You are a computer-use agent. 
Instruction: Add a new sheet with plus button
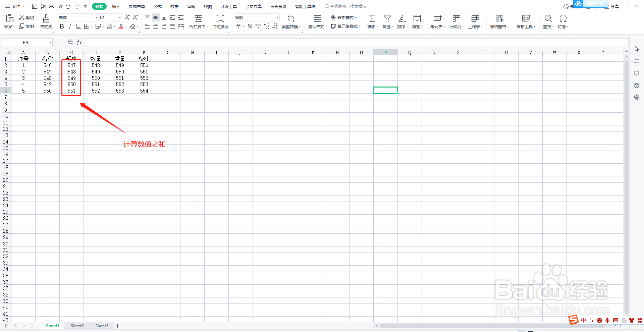tap(118, 326)
